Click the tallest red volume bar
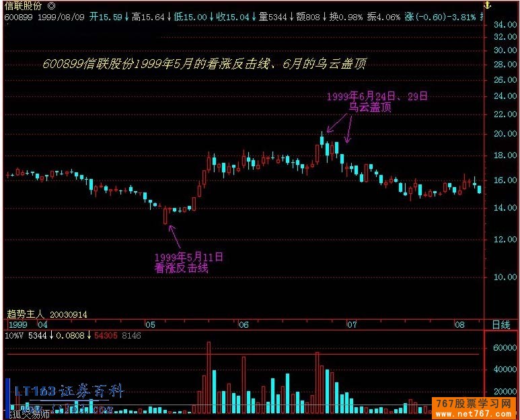Screen dimensions: 520x420 (x=209, y=377)
